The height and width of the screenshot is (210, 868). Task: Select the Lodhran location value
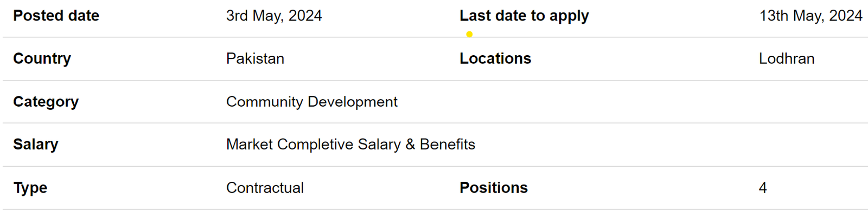coord(787,58)
